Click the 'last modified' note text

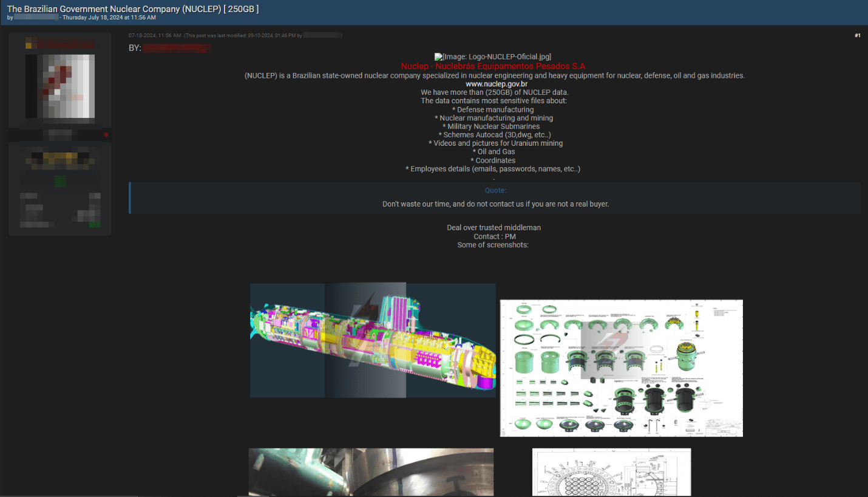point(263,35)
